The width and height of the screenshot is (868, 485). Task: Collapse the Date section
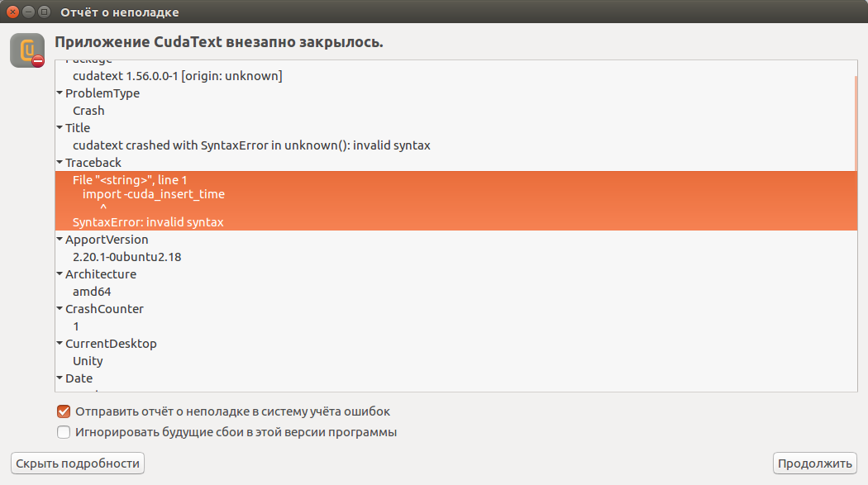click(60, 378)
